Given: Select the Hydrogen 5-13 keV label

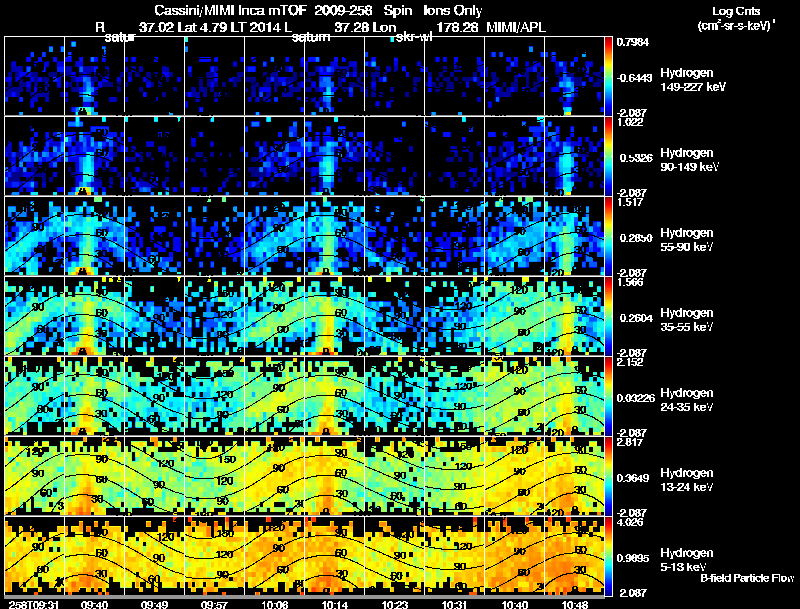Looking at the screenshot, I should [x=687, y=560].
